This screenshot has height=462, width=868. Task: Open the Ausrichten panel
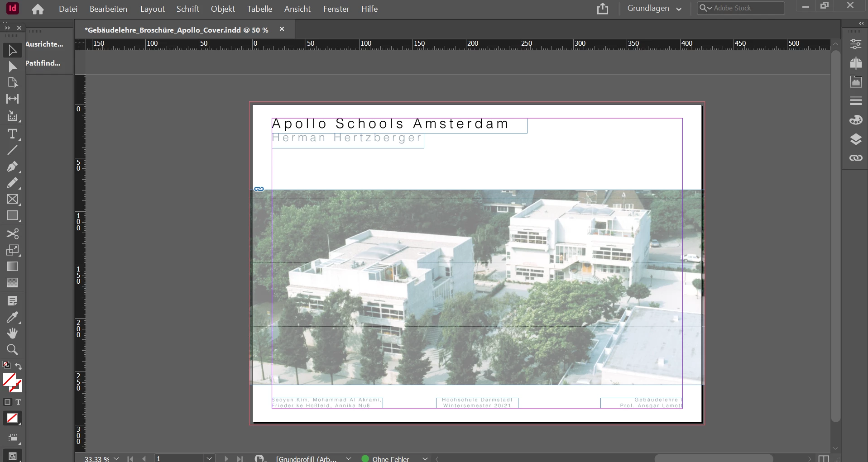pyautogui.click(x=44, y=44)
